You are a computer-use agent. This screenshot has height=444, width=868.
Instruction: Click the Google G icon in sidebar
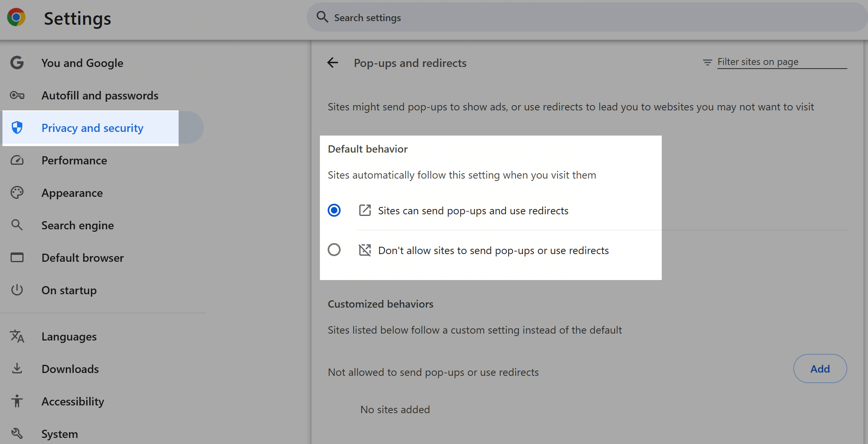point(17,63)
